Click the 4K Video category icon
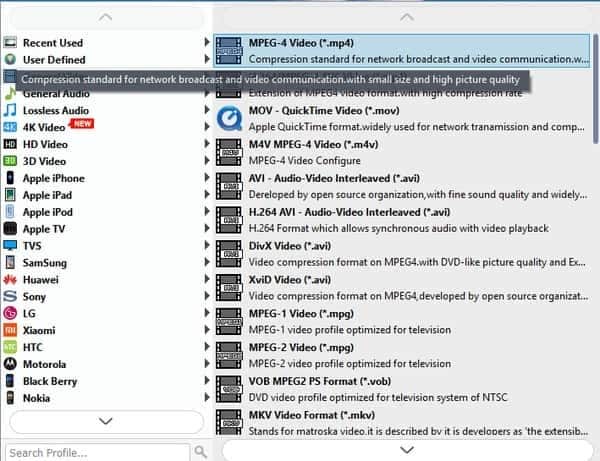600x461 pixels. [x=10, y=127]
